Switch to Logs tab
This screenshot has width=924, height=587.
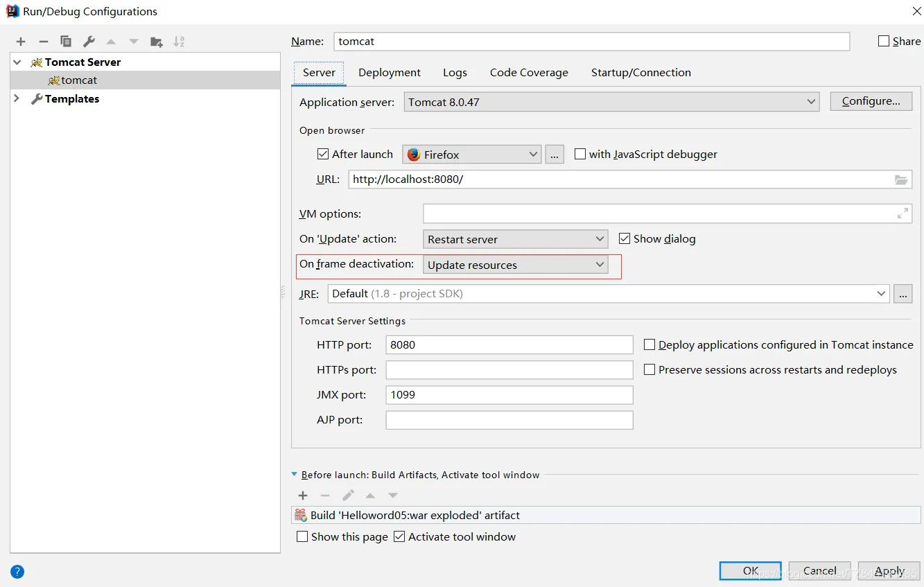tap(455, 73)
